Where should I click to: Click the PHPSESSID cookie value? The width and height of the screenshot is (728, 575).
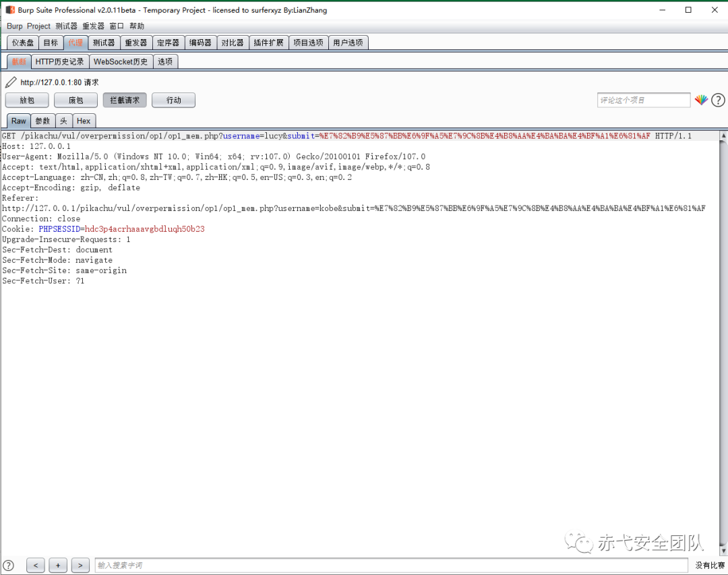coord(144,229)
